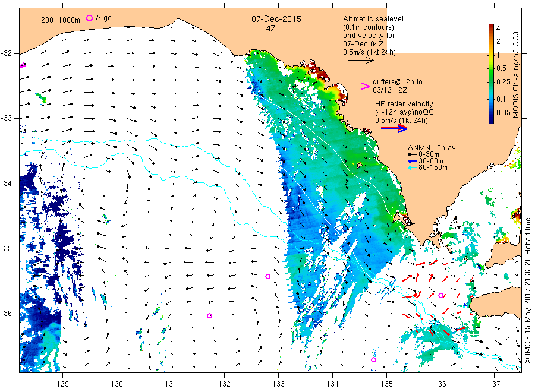Screen dimensions: 535x392
Task: Click the longitude axis label '130'
Action: point(117,384)
